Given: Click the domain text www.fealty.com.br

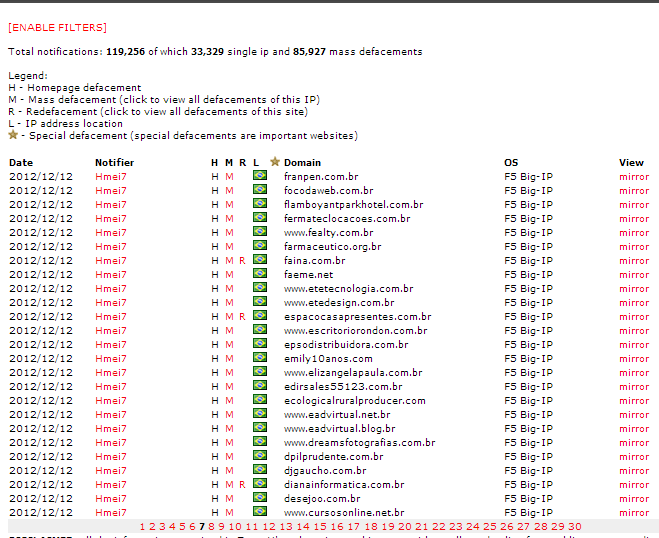Looking at the screenshot, I should point(328,233).
